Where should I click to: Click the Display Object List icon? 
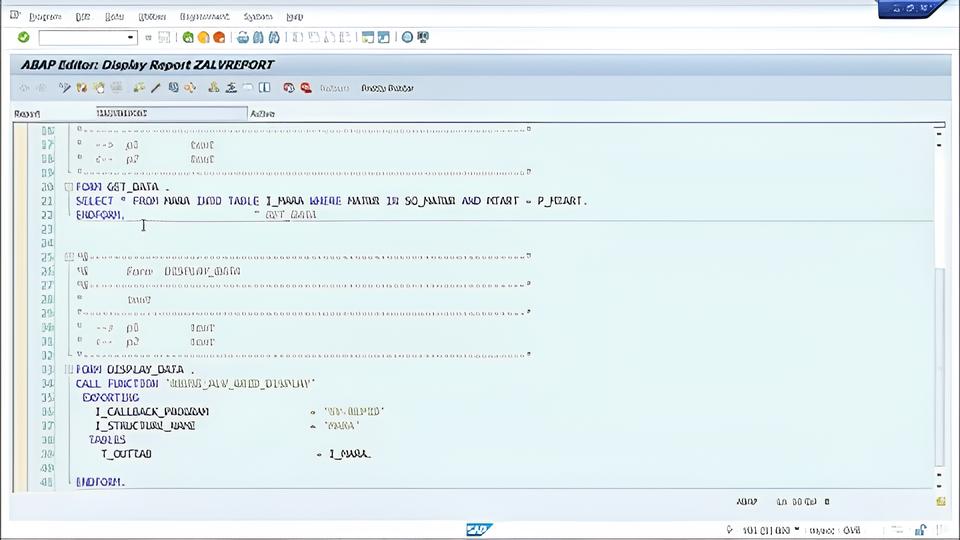[x=213, y=88]
